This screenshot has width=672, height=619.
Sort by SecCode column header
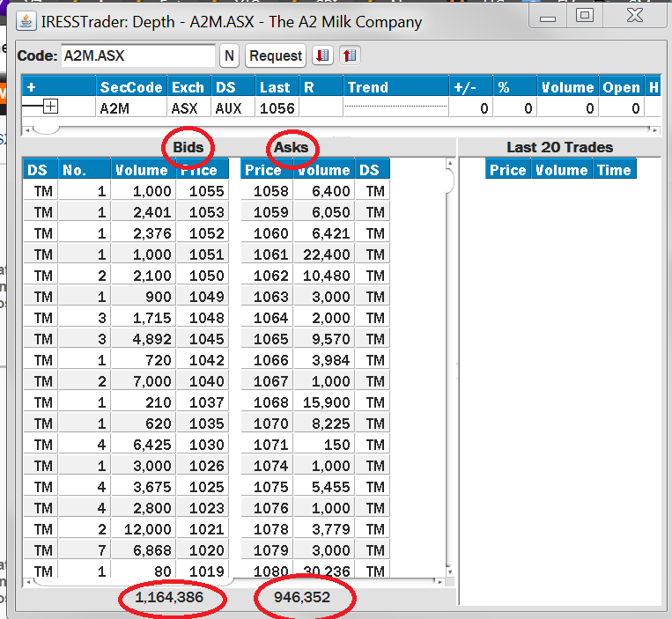pos(131,87)
